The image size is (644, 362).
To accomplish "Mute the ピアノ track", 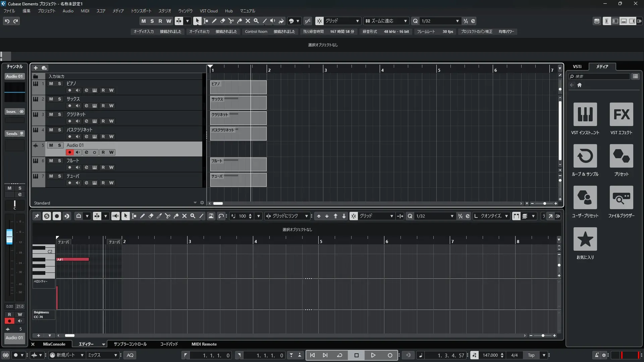I will tap(51, 83).
